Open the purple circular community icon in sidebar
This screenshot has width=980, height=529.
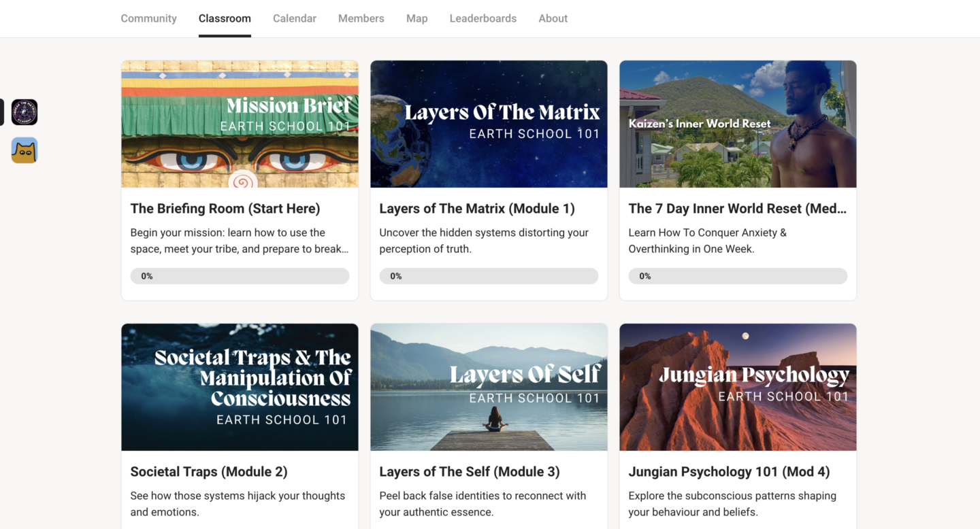tap(24, 112)
